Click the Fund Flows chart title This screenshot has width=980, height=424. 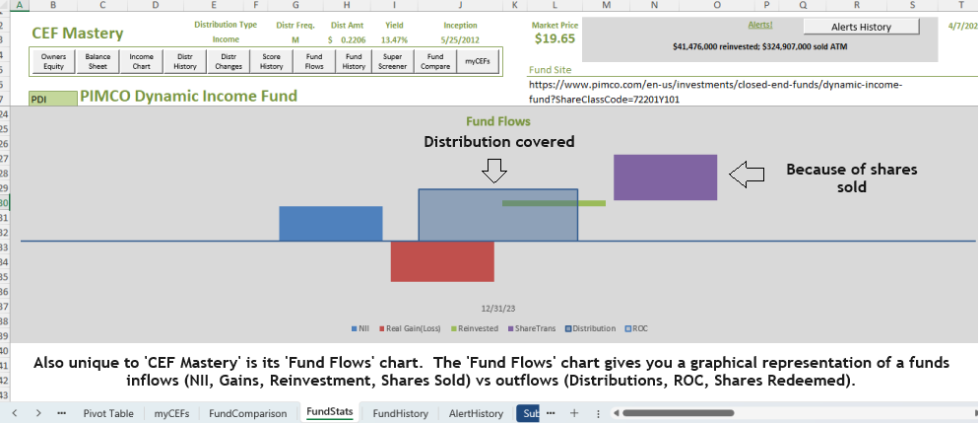498,121
